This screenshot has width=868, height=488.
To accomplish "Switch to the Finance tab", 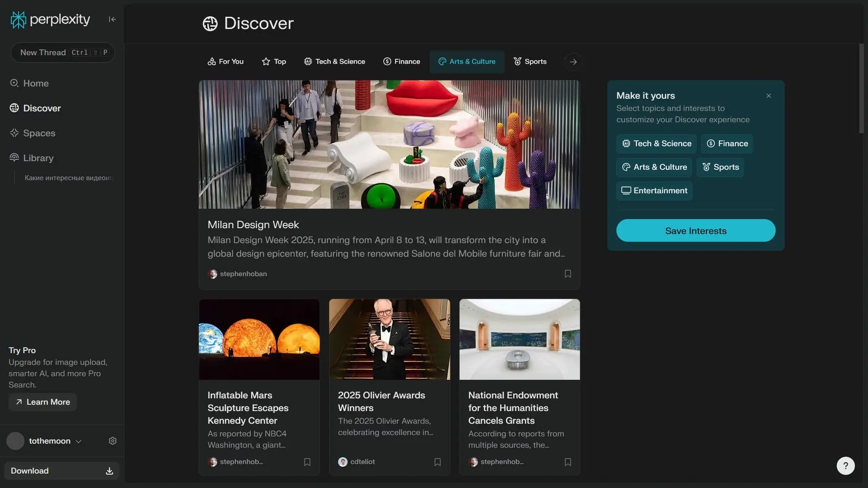I will (x=401, y=62).
